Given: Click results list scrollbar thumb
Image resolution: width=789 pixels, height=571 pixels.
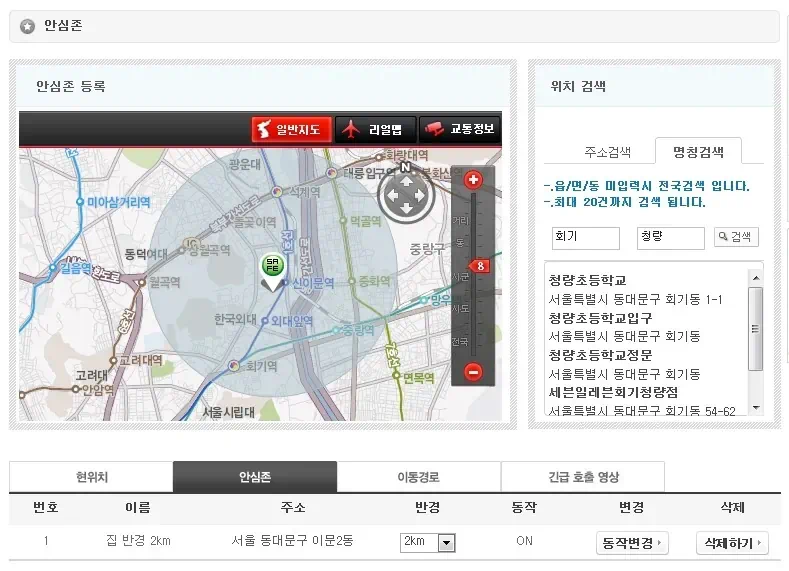Looking at the screenshot, I should (755, 329).
